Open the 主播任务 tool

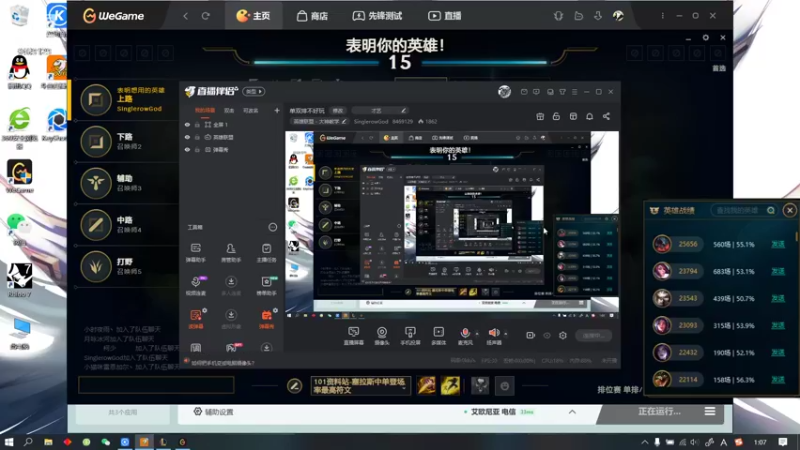point(266,253)
